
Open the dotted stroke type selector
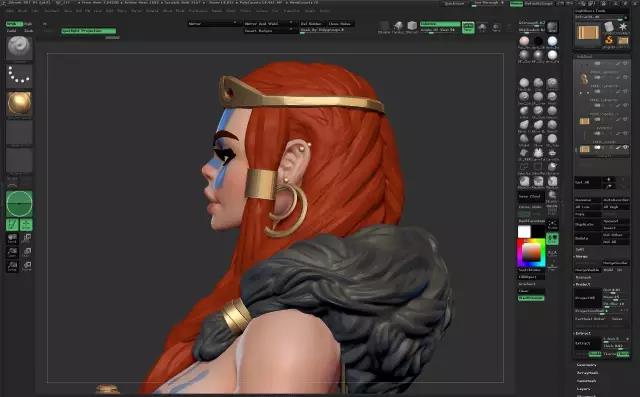19,75
